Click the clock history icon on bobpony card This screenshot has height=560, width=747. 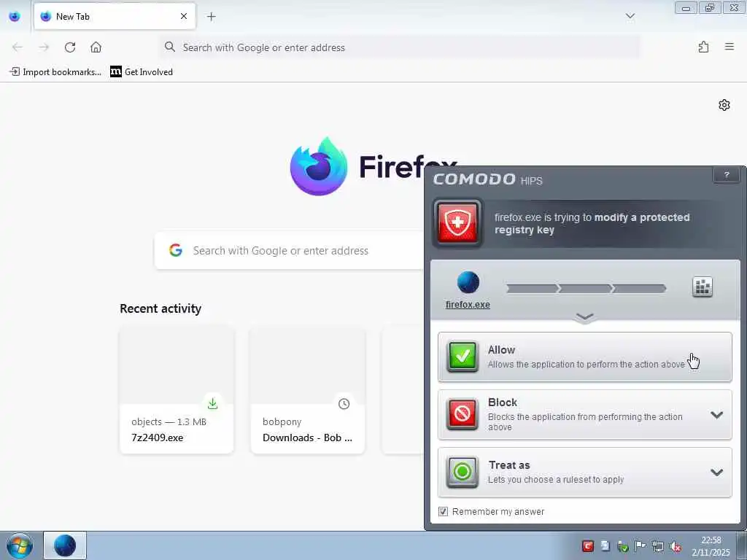click(344, 404)
